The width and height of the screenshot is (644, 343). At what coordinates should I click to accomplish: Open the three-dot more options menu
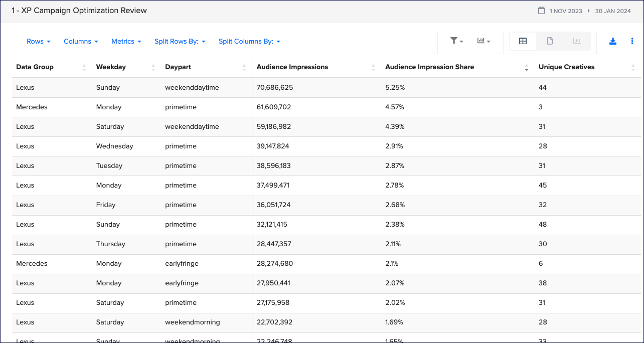tap(632, 41)
